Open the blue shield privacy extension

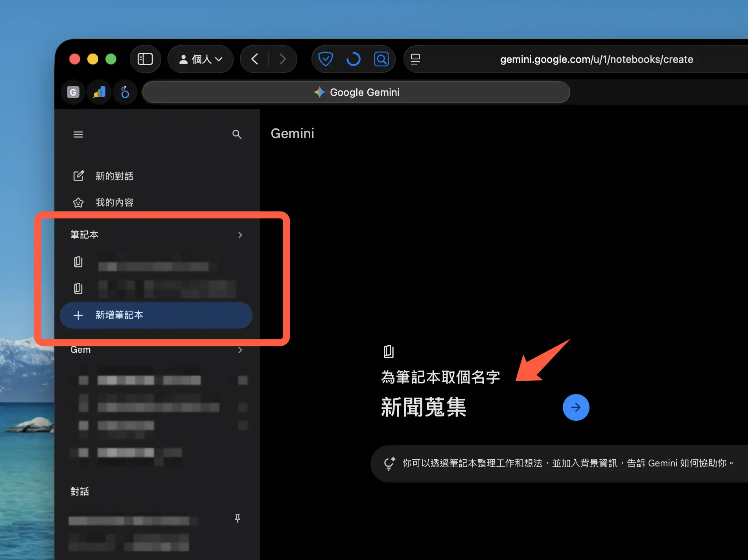point(325,59)
